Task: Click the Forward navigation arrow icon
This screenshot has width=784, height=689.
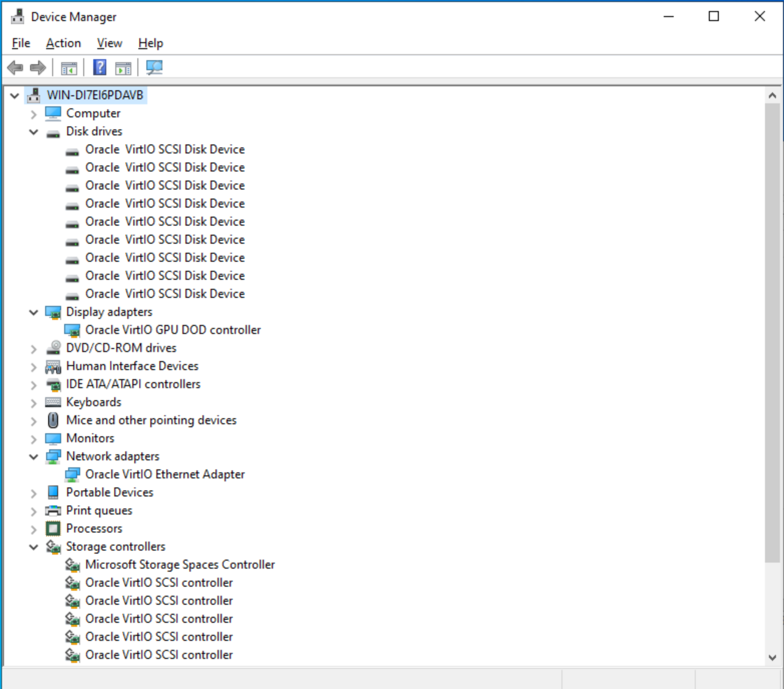Action: [37, 67]
